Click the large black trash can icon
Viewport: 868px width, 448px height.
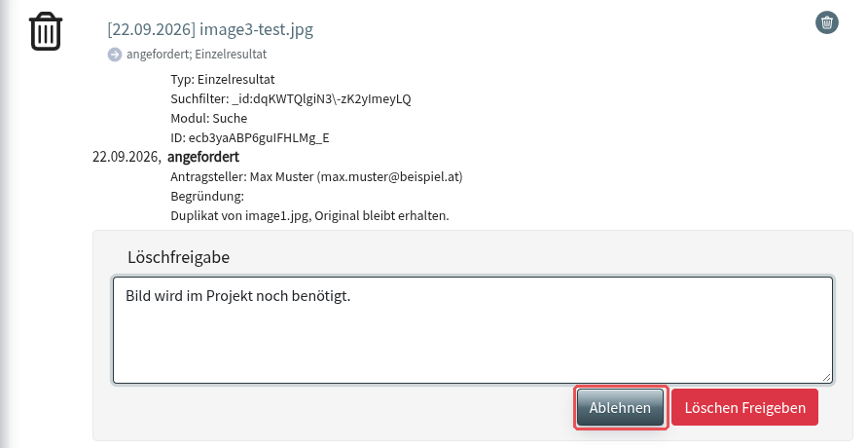(x=46, y=31)
